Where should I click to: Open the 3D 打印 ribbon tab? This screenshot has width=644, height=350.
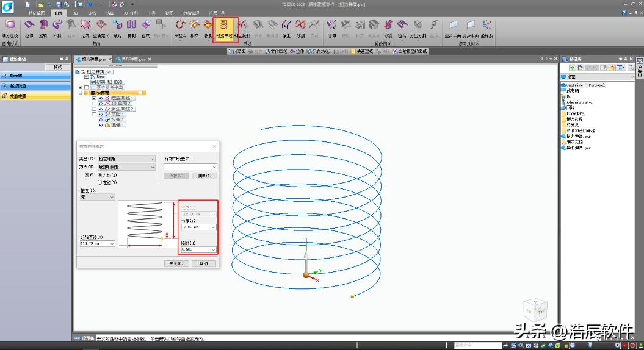130,12
